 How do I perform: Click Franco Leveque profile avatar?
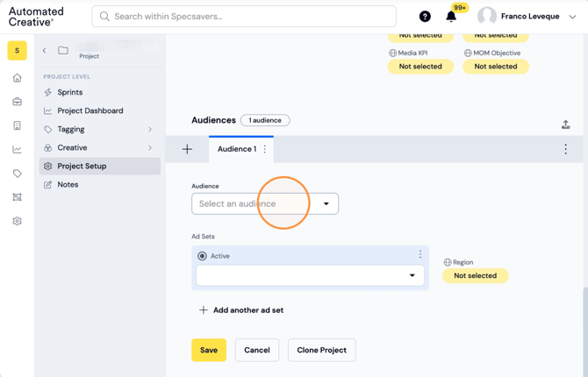click(x=487, y=17)
